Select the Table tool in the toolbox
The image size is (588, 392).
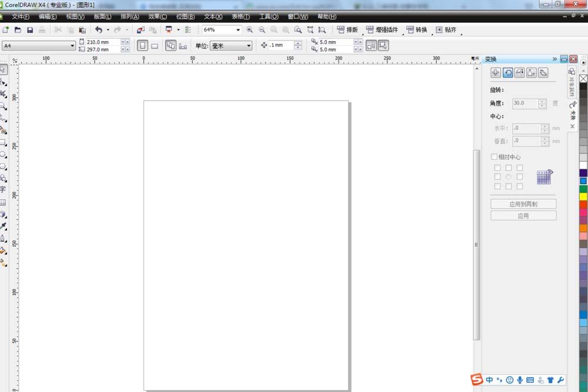pos(3,202)
